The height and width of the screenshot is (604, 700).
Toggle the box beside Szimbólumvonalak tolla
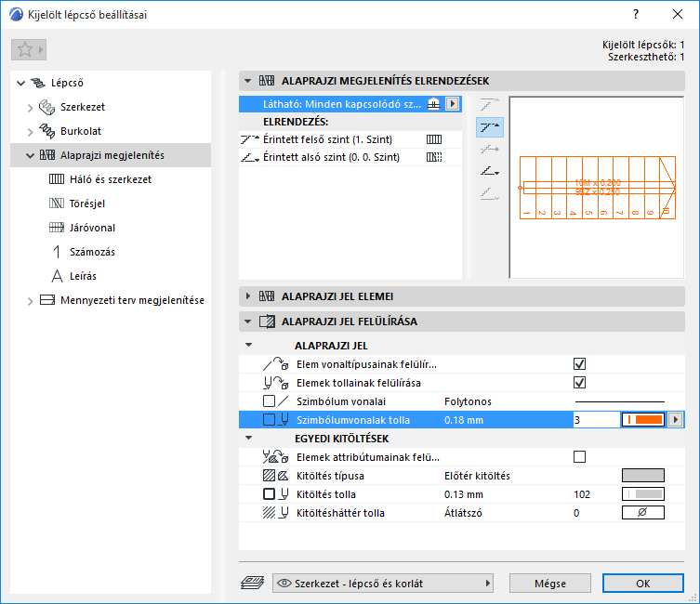coord(269,420)
